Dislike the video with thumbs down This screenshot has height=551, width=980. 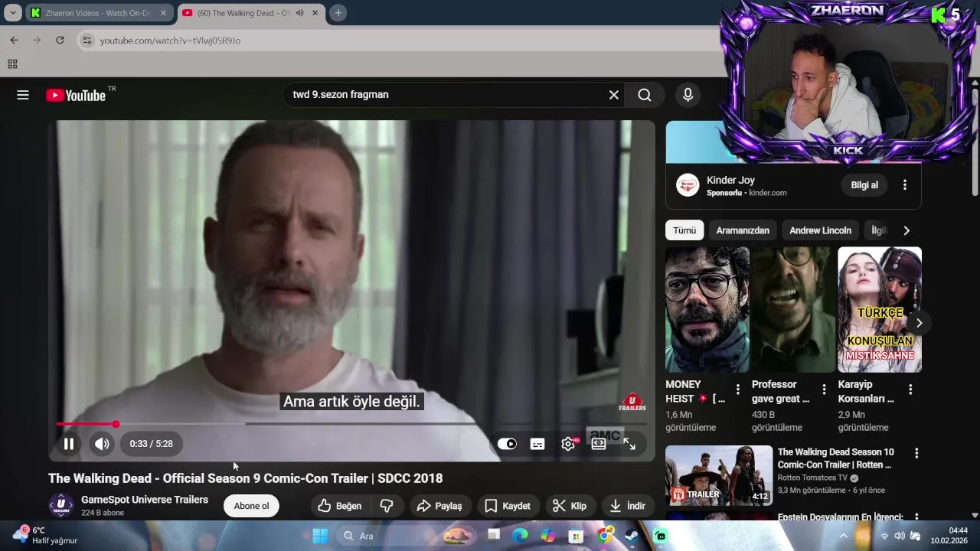click(x=387, y=506)
